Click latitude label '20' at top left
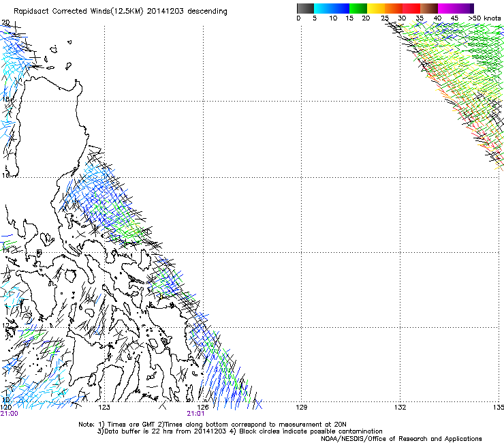504x443 pixels. (5, 22)
